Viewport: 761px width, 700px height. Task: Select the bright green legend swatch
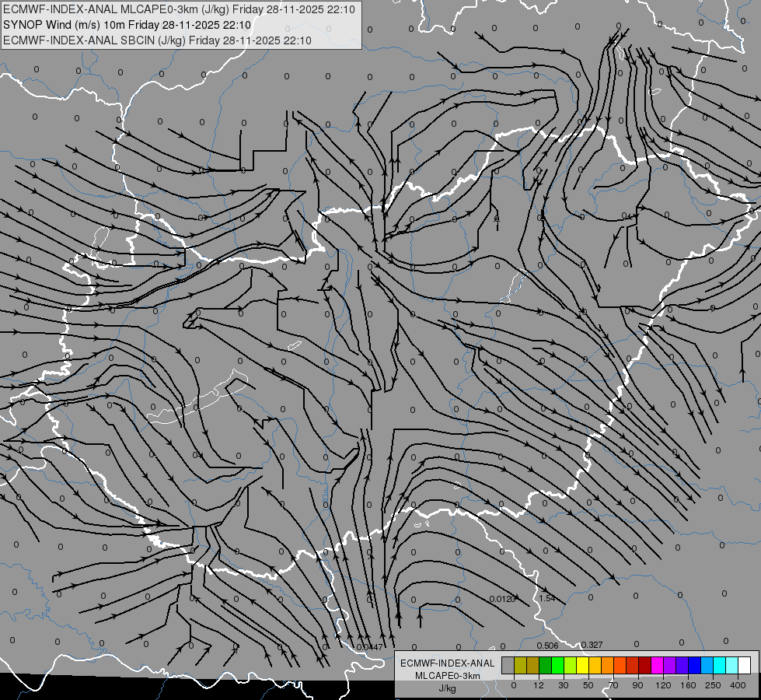point(557,665)
